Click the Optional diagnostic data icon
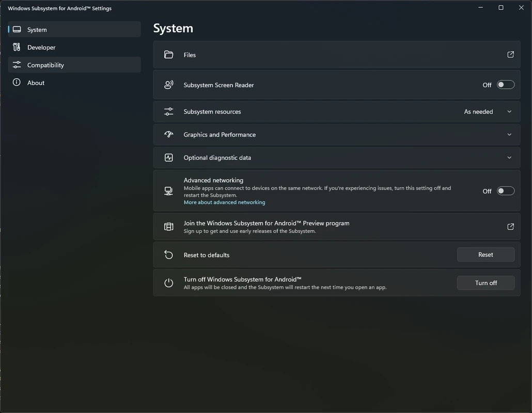This screenshot has height=413, width=532. click(168, 158)
